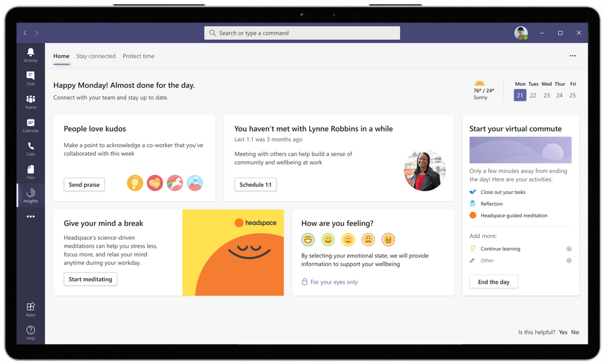Select the angry red emoji face
603x364 pixels.
point(388,240)
